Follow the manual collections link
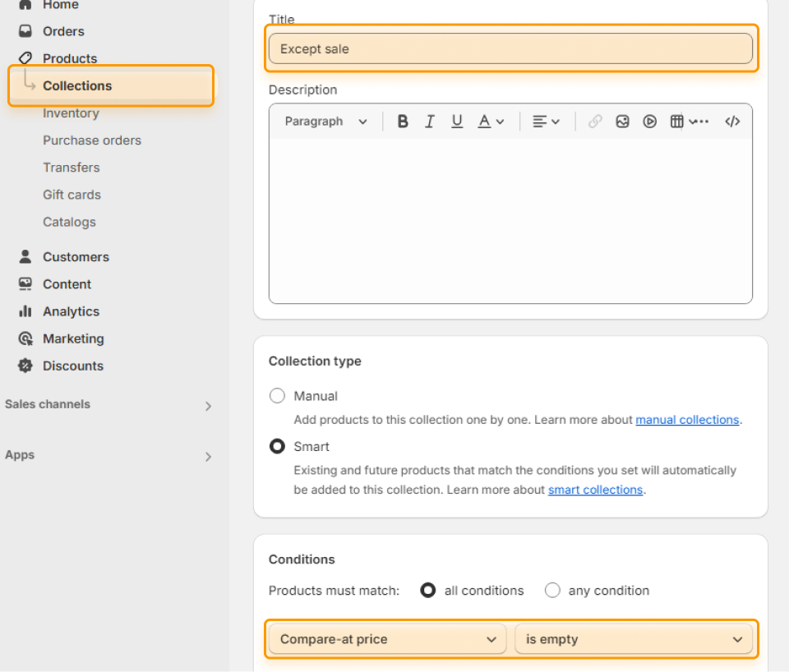The height and width of the screenshot is (672, 789). point(687,420)
